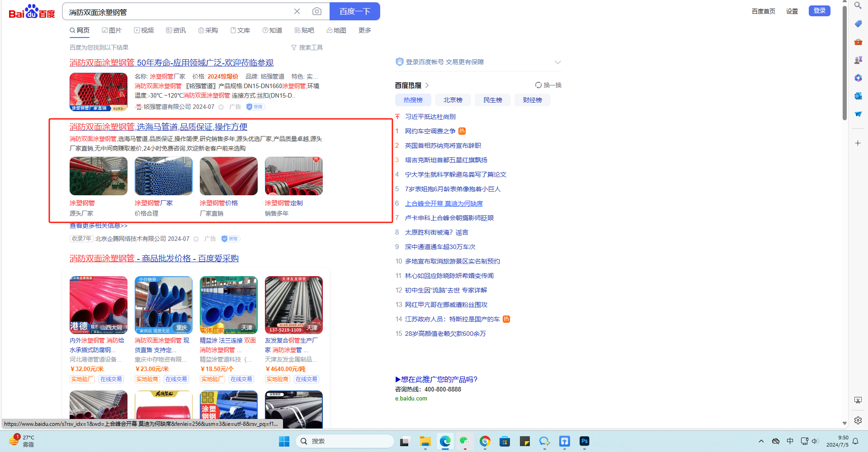Open first ad result title 50年寿命
This screenshot has width=868, height=452.
coord(171,62)
